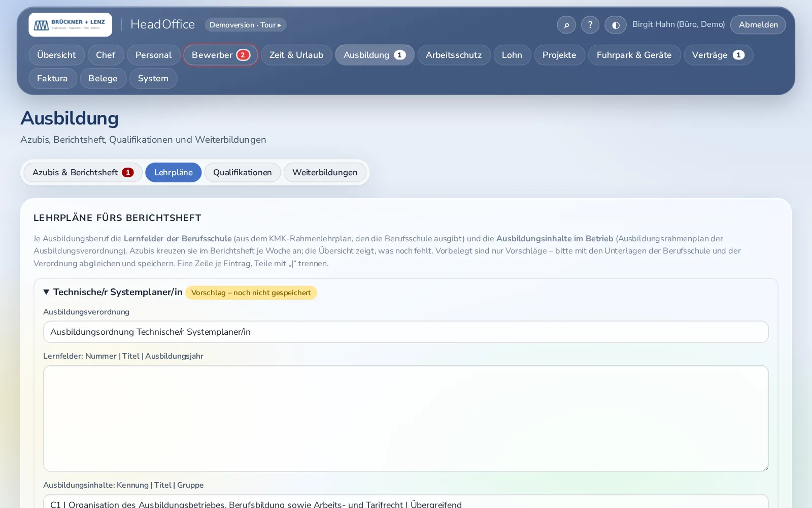Image resolution: width=812 pixels, height=508 pixels.
Task: Switch to the Qualifikationen tab
Action: click(243, 172)
